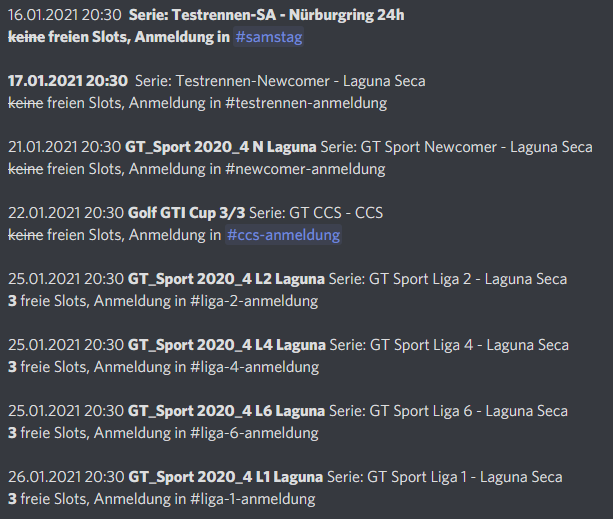Click the bold 17.01.2021 20:30 date
This screenshot has height=519, width=613.
pos(67,81)
